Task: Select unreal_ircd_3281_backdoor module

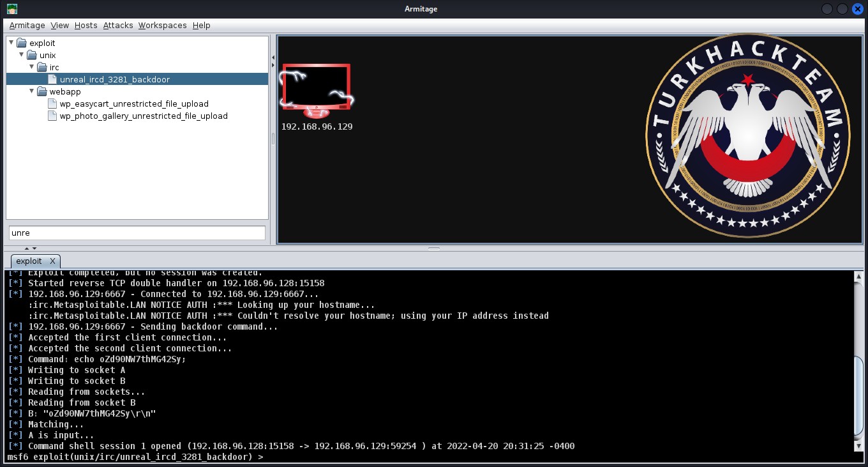Action: (x=115, y=79)
